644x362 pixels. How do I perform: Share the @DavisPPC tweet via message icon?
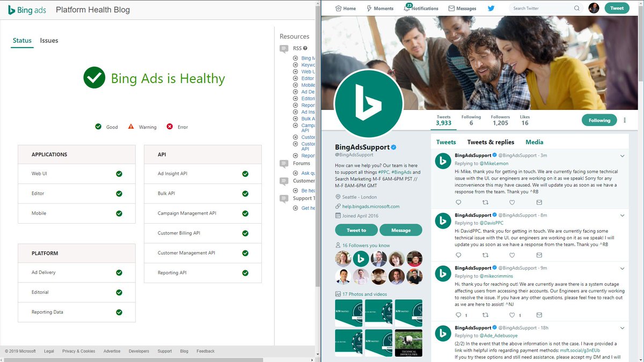(x=539, y=255)
